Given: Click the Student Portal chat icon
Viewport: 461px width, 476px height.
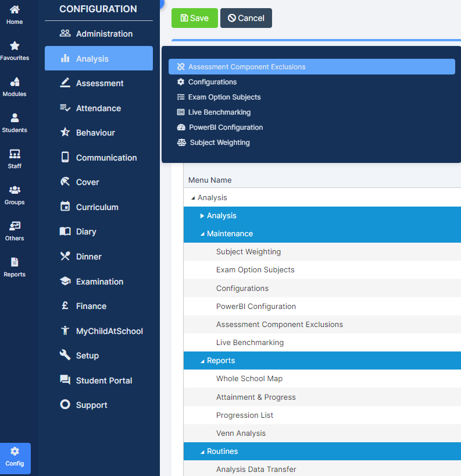Looking at the screenshot, I should point(65,380).
